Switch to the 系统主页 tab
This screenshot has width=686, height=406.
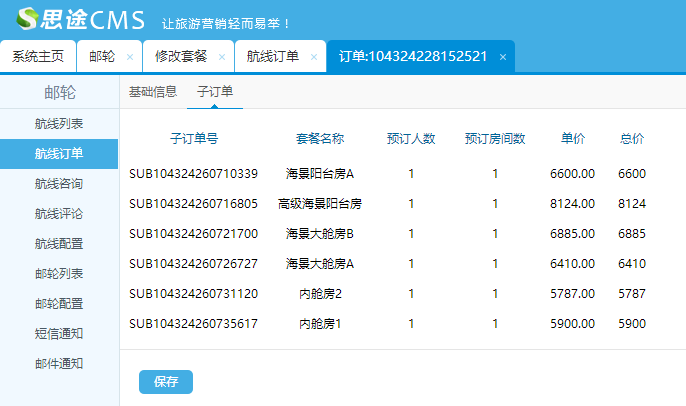38,56
